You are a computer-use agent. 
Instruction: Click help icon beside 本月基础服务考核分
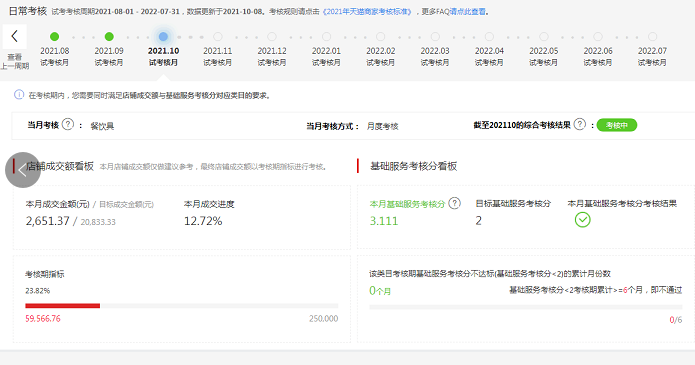pos(454,203)
